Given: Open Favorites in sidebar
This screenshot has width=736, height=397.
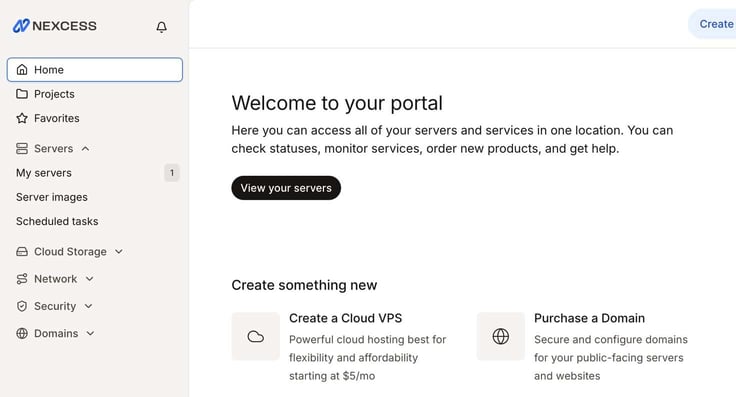Looking at the screenshot, I should point(95,118).
